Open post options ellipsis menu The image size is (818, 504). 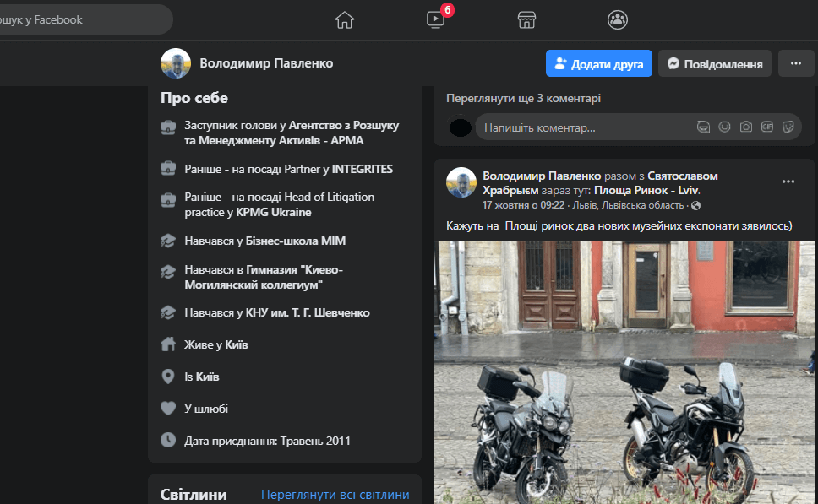[788, 182]
